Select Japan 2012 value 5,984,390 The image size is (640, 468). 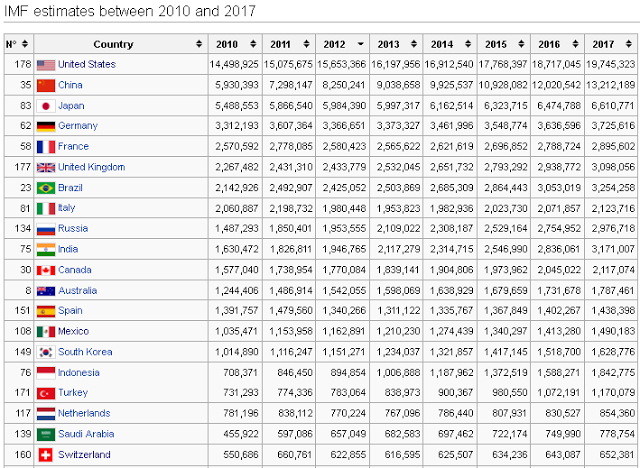[x=344, y=106]
